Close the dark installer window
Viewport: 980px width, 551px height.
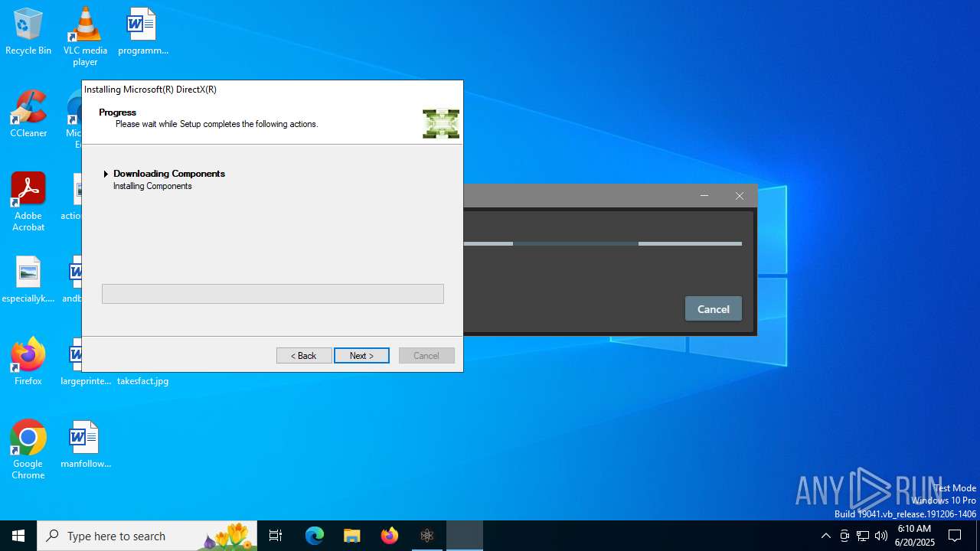tap(740, 196)
